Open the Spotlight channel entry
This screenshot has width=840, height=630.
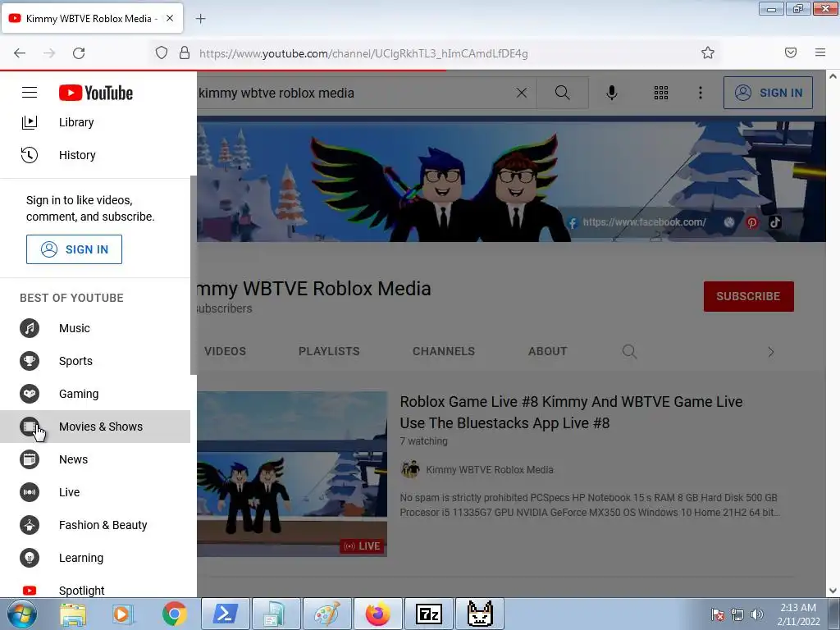[95, 590]
